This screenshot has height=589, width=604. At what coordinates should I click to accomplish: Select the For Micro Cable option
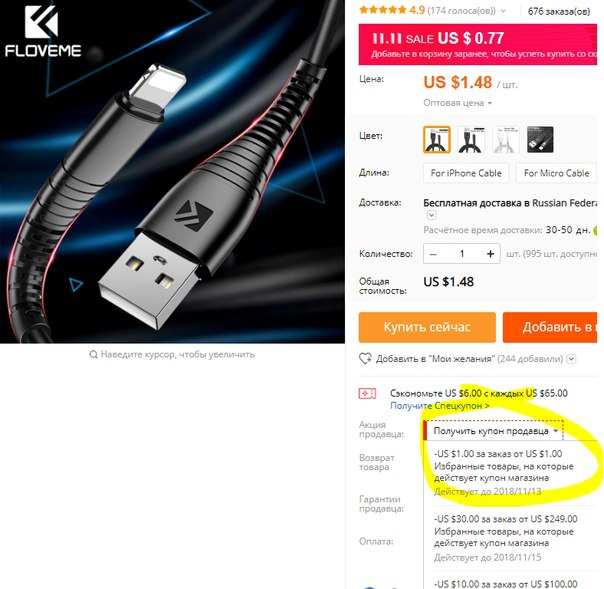[x=556, y=173]
